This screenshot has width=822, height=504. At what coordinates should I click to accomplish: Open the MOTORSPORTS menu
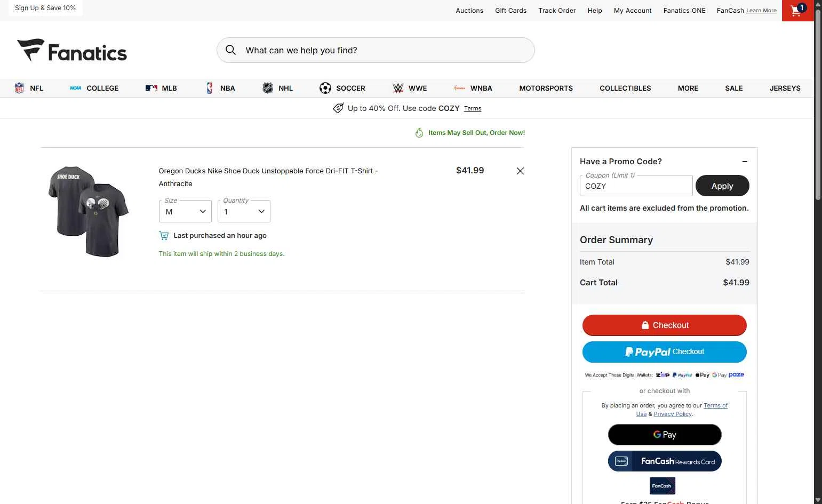point(546,88)
